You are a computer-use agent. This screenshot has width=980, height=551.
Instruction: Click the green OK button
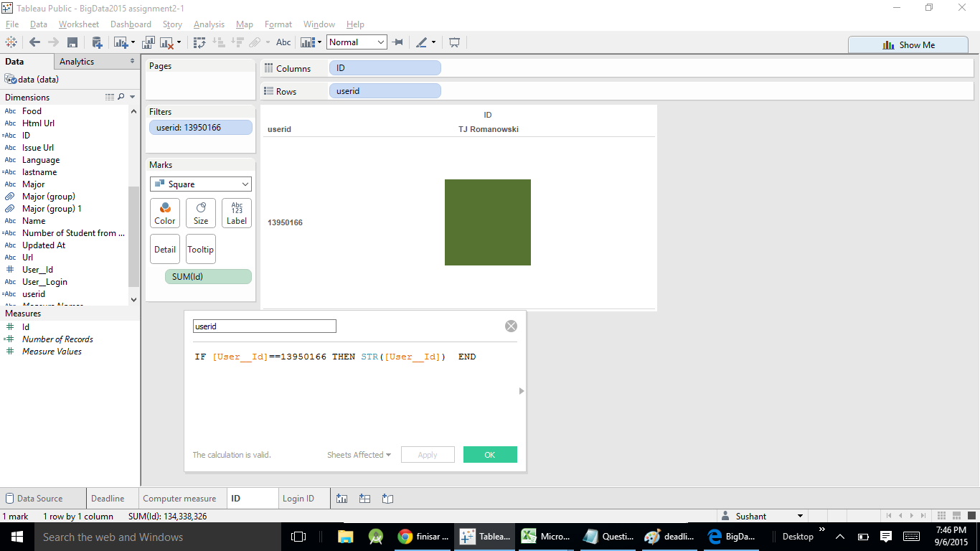pos(490,455)
